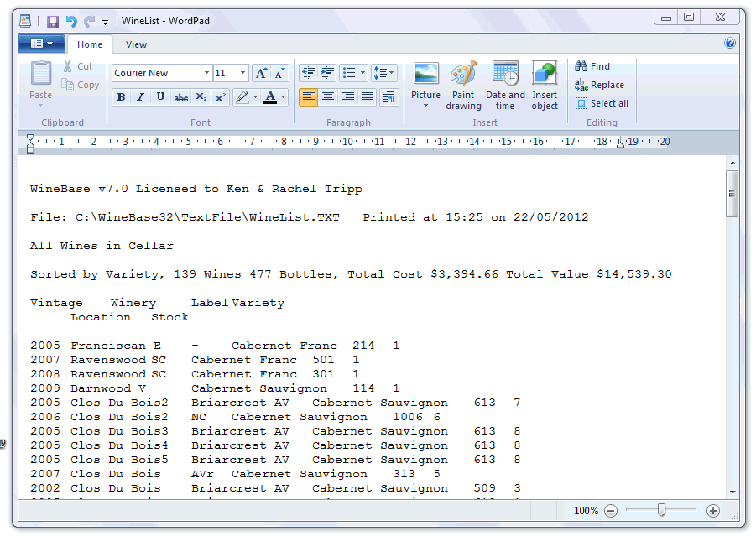This screenshot has height=536, width=756.
Task: Toggle Subscript formatting
Action: [201, 97]
